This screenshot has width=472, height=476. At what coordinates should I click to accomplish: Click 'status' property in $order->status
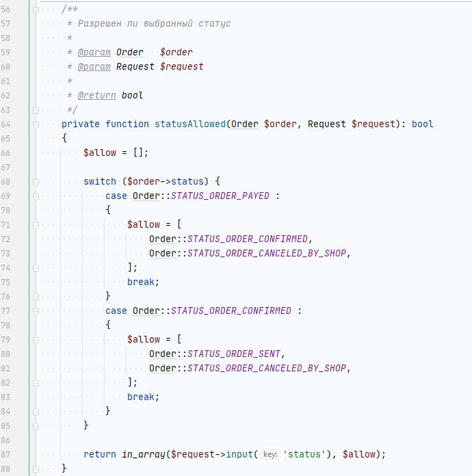tap(187, 181)
